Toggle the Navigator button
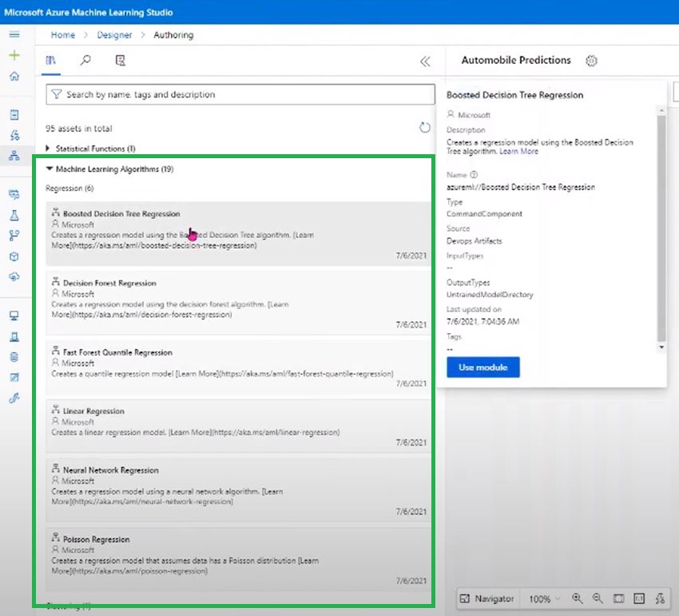This screenshot has width=679, height=616. coord(486,598)
